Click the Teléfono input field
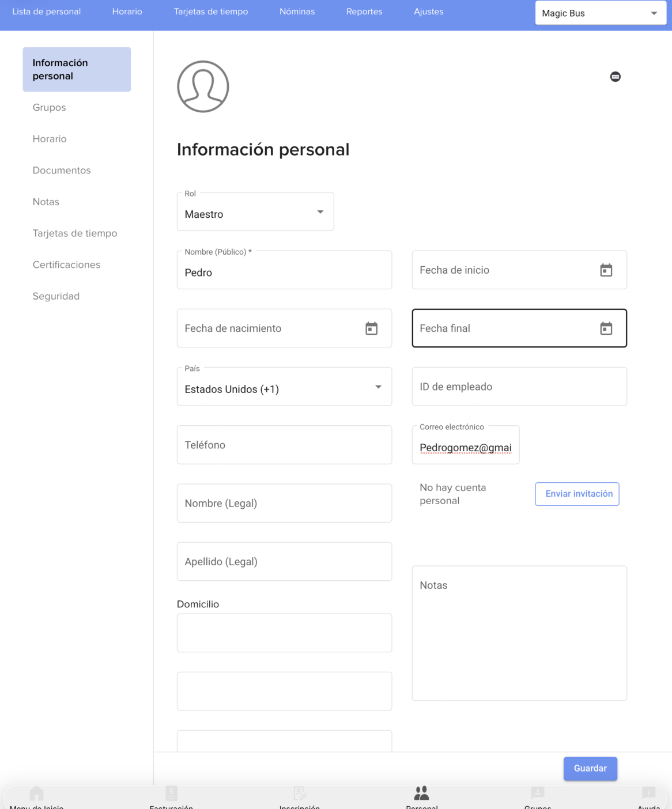Screen dimensions: 672x809 (284, 445)
